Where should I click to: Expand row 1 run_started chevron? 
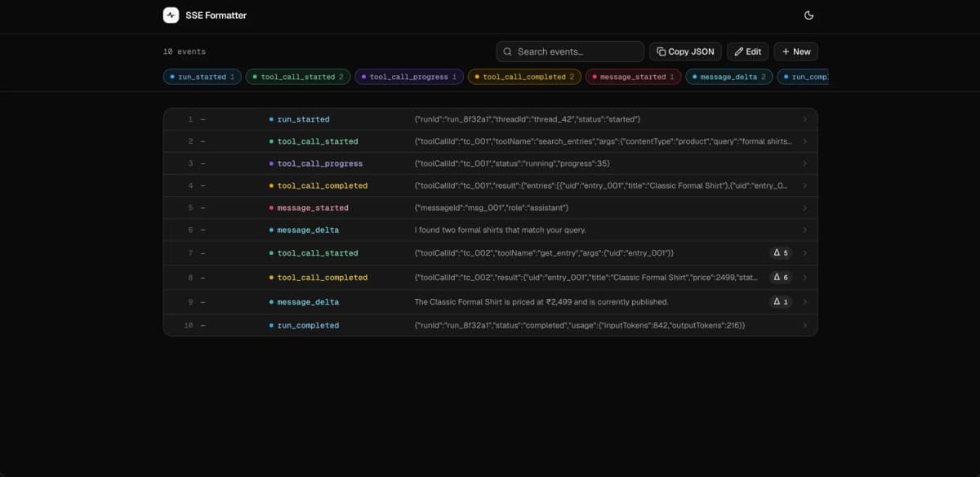point(804,119)
